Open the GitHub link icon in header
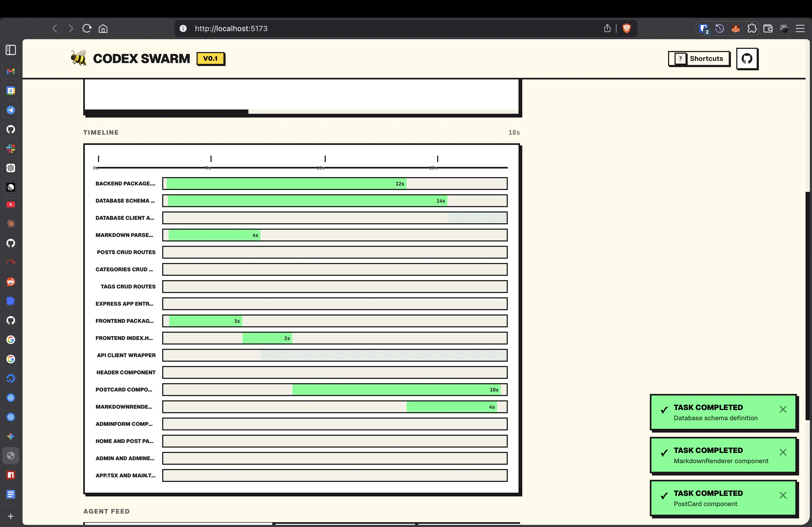The height and width of the screenshot is (527, 812). 746,59
